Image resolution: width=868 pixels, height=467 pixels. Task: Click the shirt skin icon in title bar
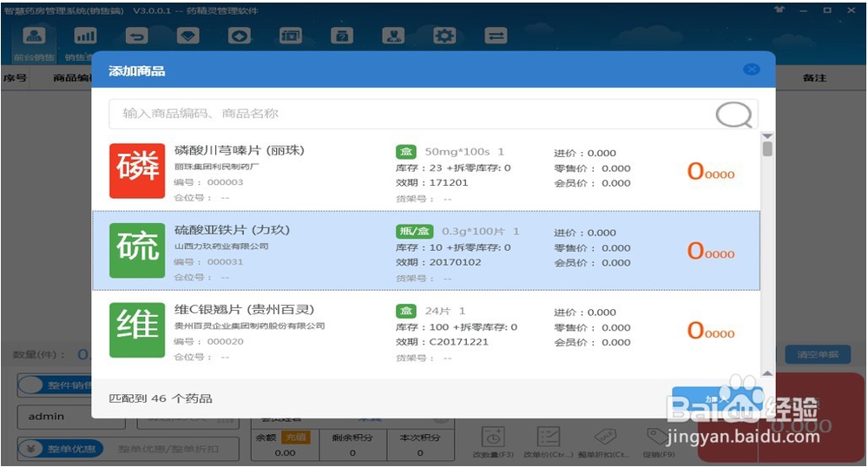coord(779,10)
